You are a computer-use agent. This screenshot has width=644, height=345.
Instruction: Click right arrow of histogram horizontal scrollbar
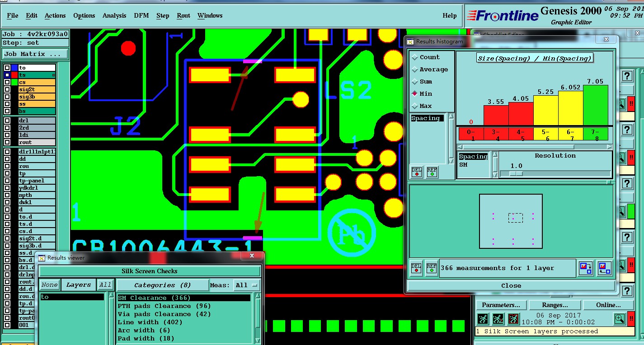(610, 147)
